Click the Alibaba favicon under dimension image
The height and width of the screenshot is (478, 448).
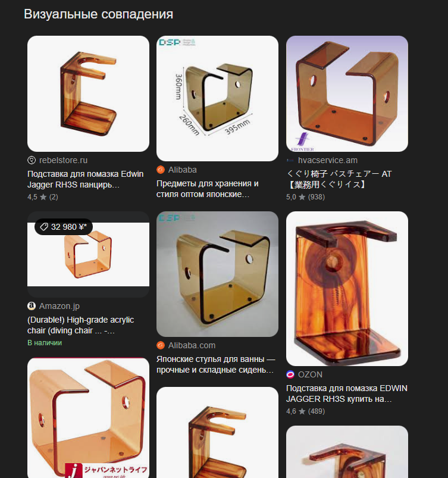pyautogui.click(x=161, y=170)
